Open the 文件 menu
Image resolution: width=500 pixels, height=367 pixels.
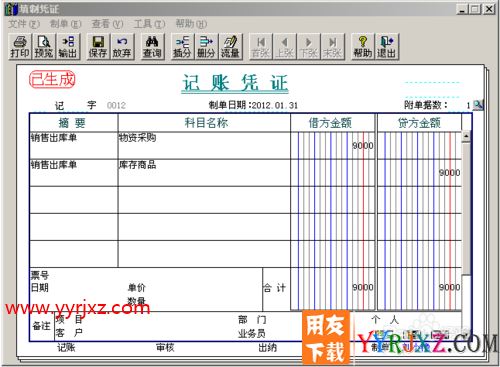point(24,24)
